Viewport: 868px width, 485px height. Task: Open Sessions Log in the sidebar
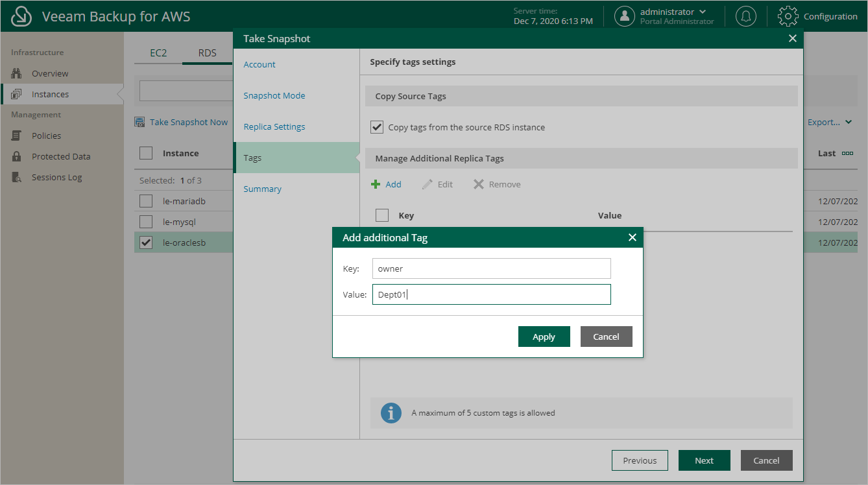point(56,177)
